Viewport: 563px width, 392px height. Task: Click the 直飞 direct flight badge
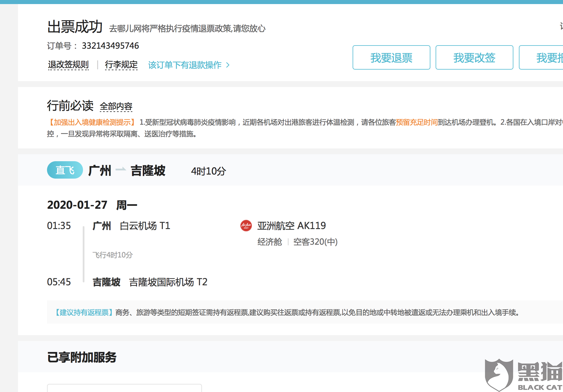pyautogui.click(x=65, y=170)
